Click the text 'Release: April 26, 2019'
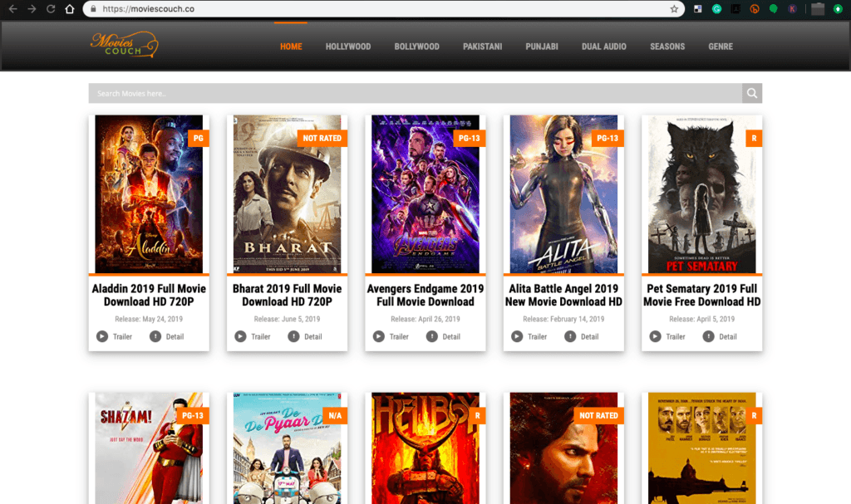 425,319
